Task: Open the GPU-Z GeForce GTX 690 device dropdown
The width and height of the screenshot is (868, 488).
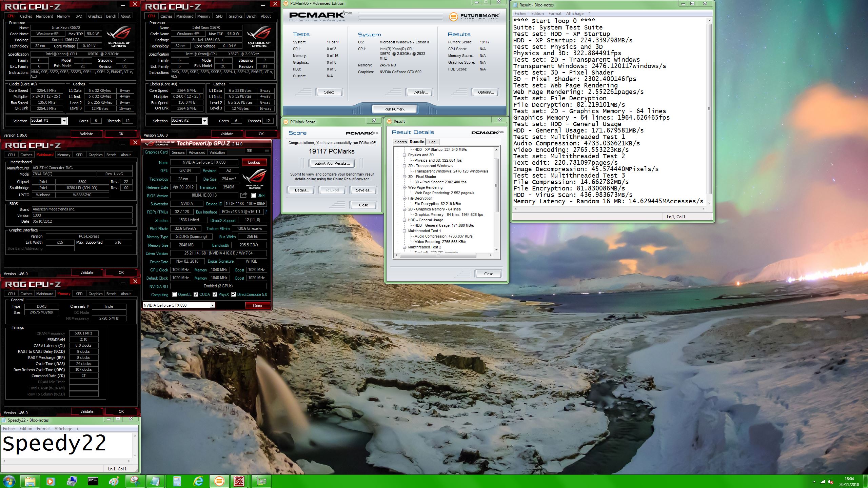Action: pos(212,305)
